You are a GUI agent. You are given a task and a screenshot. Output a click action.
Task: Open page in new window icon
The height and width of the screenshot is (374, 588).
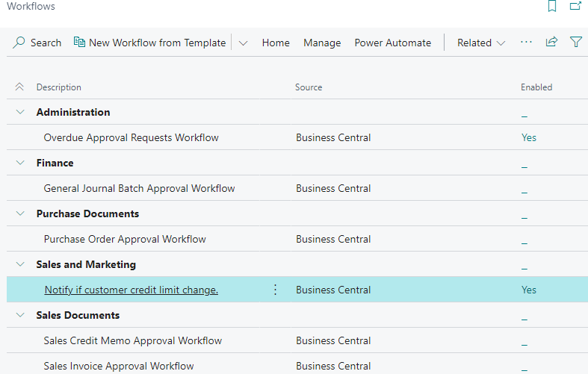point(575,7)
